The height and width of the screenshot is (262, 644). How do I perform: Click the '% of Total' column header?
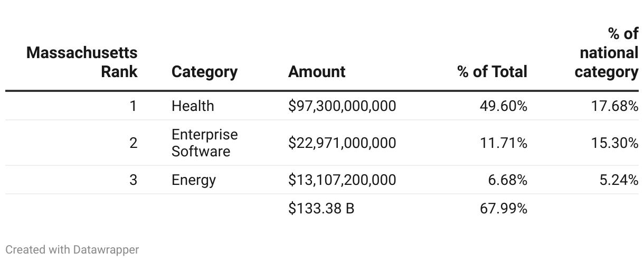pos(492,71)
